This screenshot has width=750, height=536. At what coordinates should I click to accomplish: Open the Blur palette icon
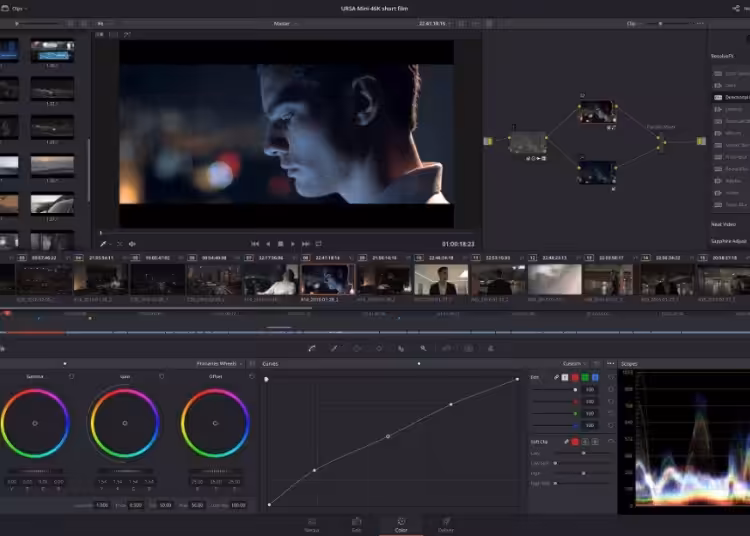coord(401,349)
